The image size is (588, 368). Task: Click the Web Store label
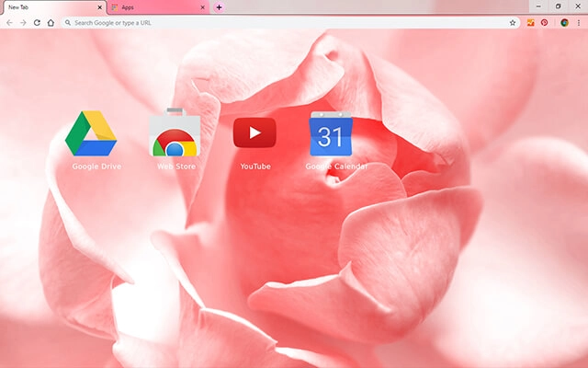pos(176,167)
